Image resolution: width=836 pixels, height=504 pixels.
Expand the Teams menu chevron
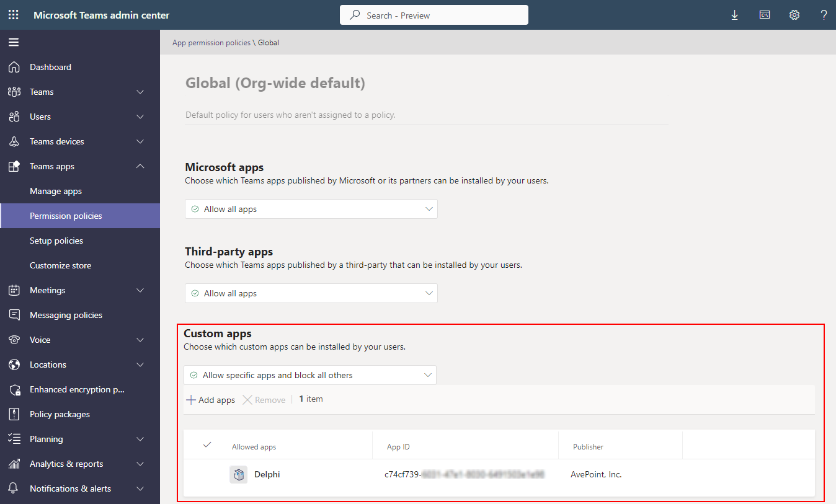(140, 92)
